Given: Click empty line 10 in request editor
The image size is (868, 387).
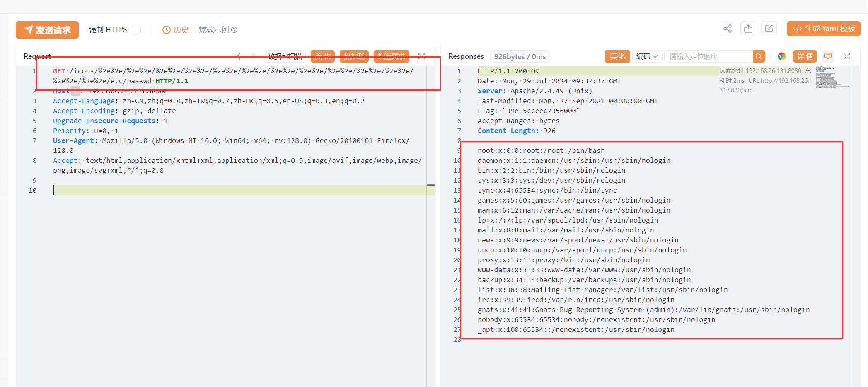Looking at the screenshot, I should click(240, 190).
